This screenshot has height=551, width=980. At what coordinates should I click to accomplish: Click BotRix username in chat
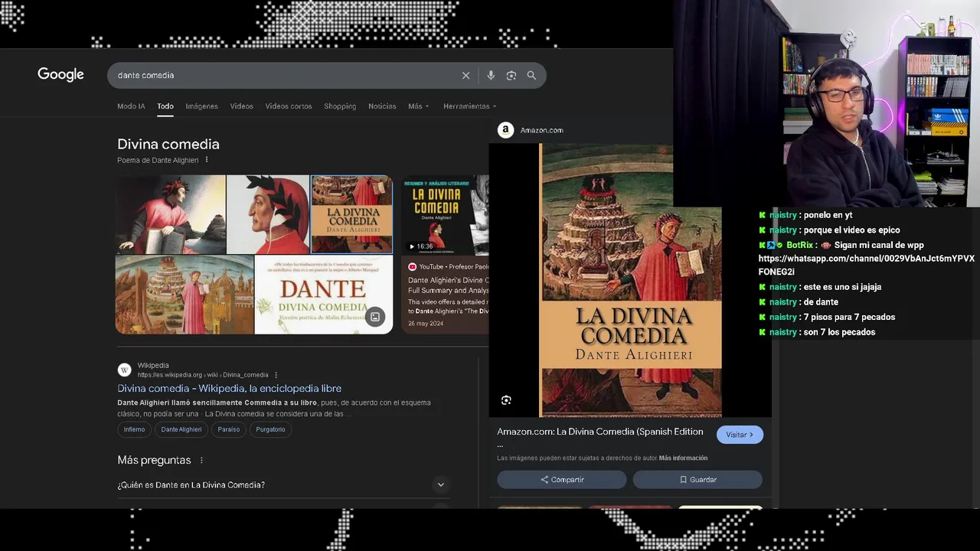tap(799, 245)
